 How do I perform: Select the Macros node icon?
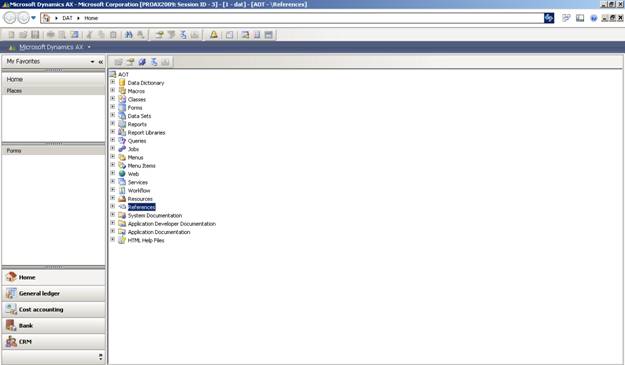(x=122, y=91)
